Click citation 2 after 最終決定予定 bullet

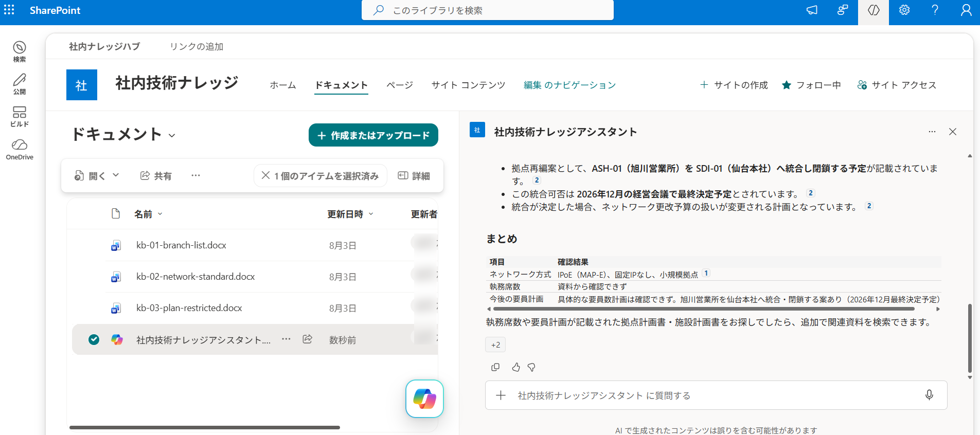[x=811, y=193]
